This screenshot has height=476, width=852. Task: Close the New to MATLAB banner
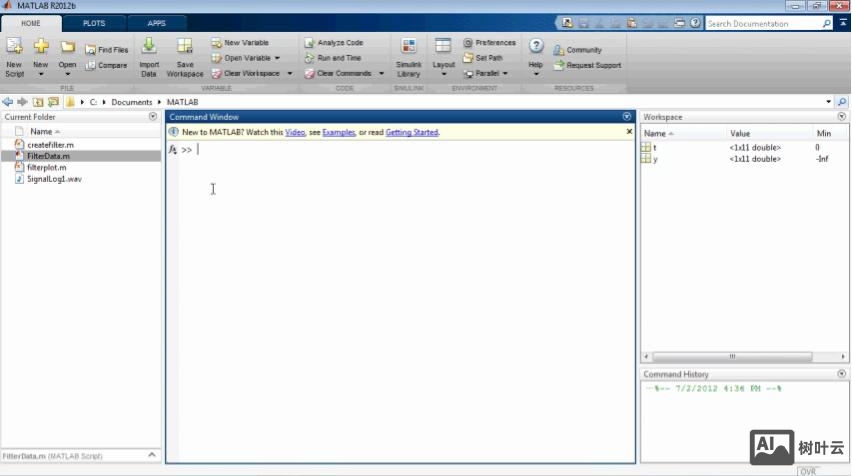click(x=629, y=131)
